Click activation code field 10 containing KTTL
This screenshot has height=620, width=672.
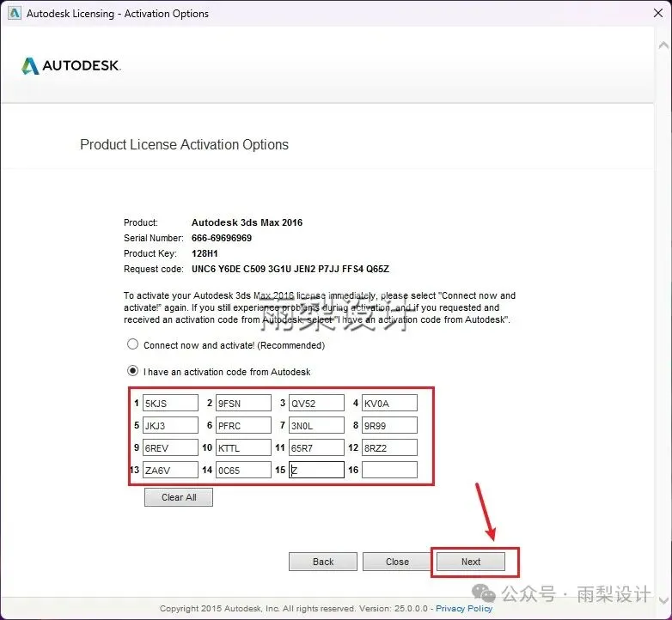click(243, 447)
